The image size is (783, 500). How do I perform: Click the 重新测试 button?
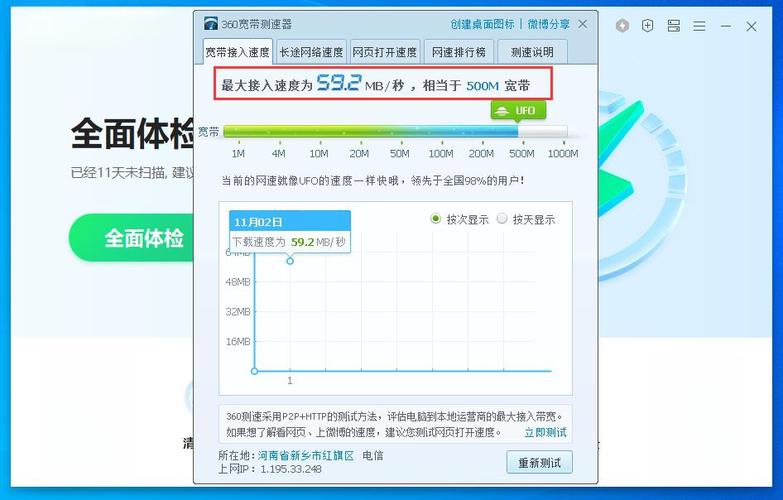[539, 463]
